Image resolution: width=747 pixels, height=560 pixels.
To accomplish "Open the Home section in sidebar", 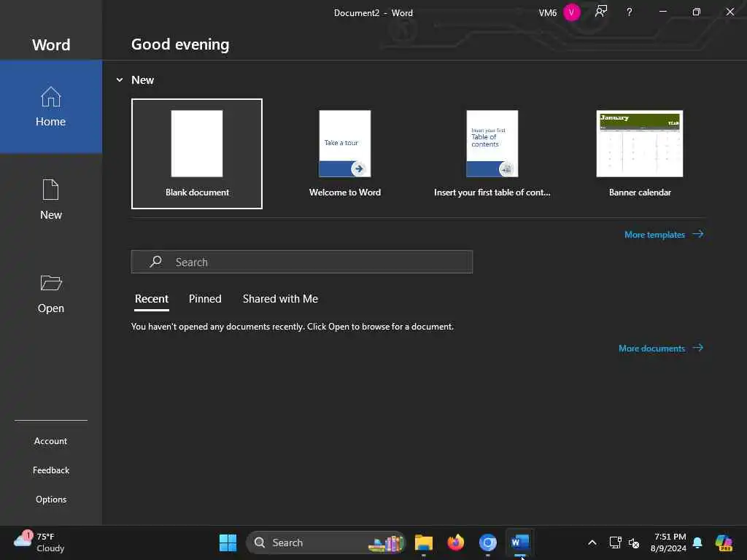I will (51, 106).
